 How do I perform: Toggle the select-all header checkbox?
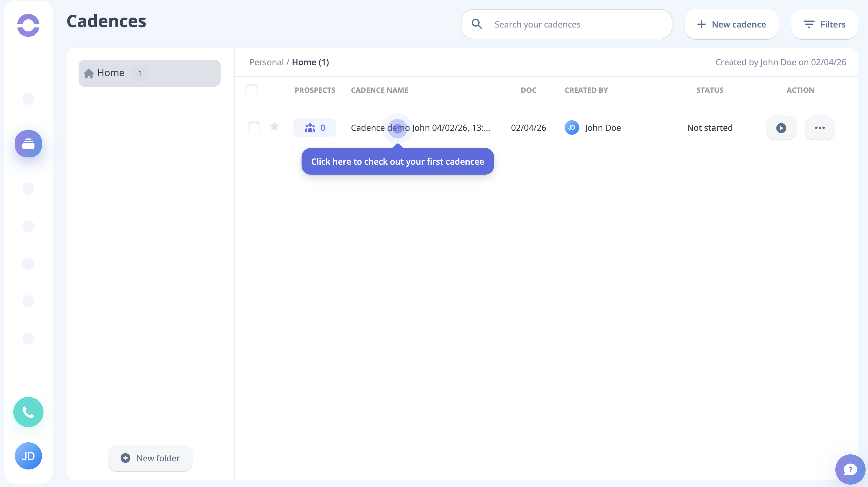pyautogui.click(x=251, y=90)
